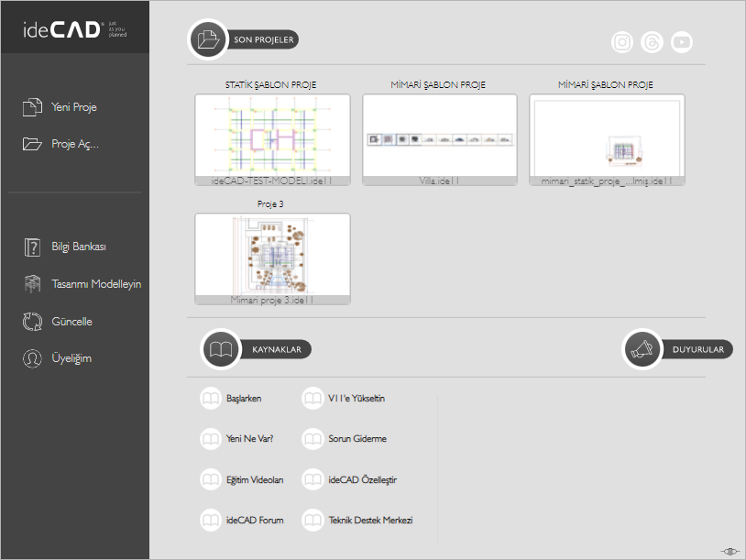Click the book icon beside Sorun Giderme
The image size is (746, 560).
click(x=313, y=439)
